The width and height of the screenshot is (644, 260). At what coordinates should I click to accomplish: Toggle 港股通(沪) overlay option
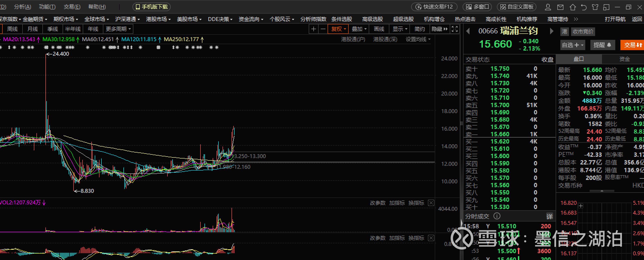tap(353, 39)
